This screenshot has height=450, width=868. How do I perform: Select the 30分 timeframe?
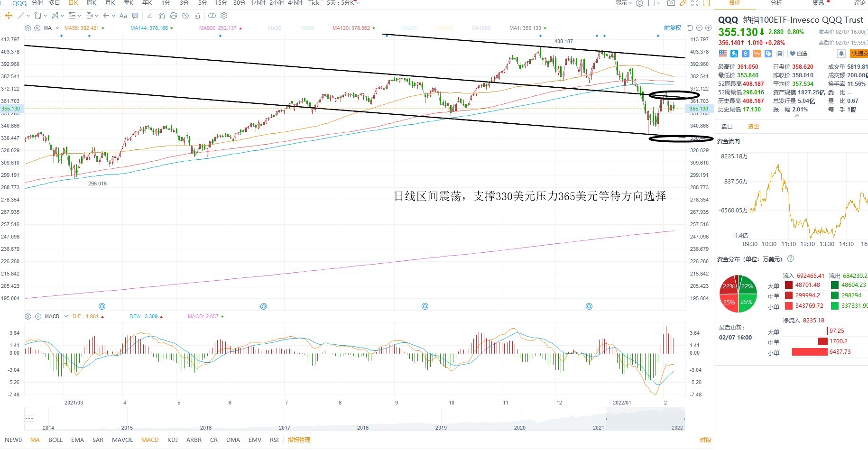click(239, 3)
